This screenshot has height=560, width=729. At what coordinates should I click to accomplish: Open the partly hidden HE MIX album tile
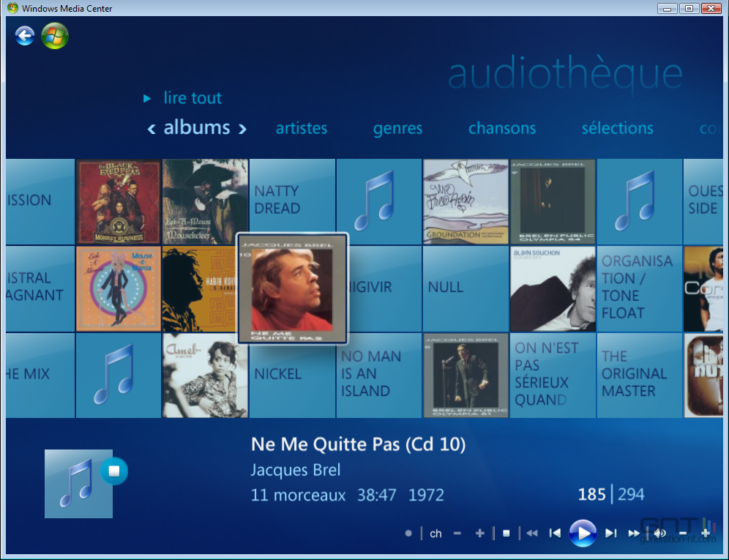(40, 376)
